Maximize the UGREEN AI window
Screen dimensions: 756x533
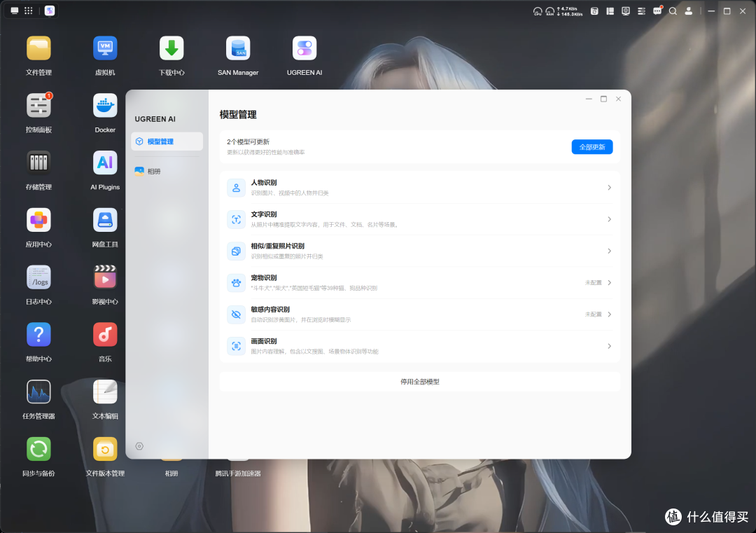603,99
